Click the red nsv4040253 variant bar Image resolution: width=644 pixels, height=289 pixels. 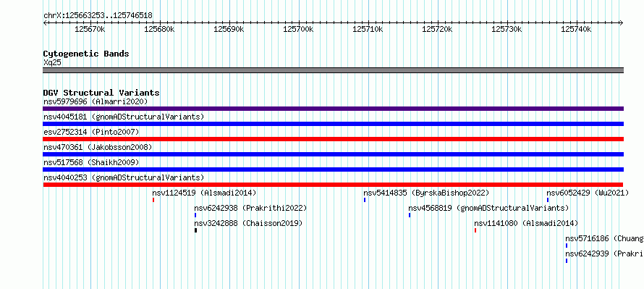coord(333,185)
